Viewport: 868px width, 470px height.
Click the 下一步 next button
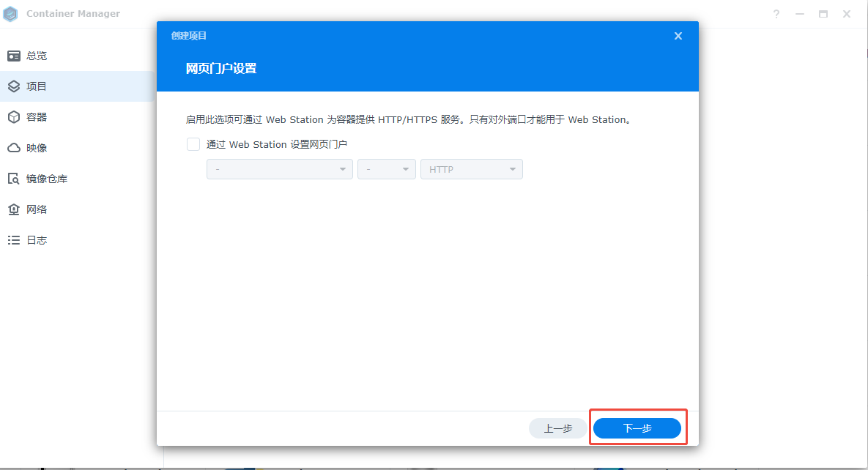[x=637, y=428]
